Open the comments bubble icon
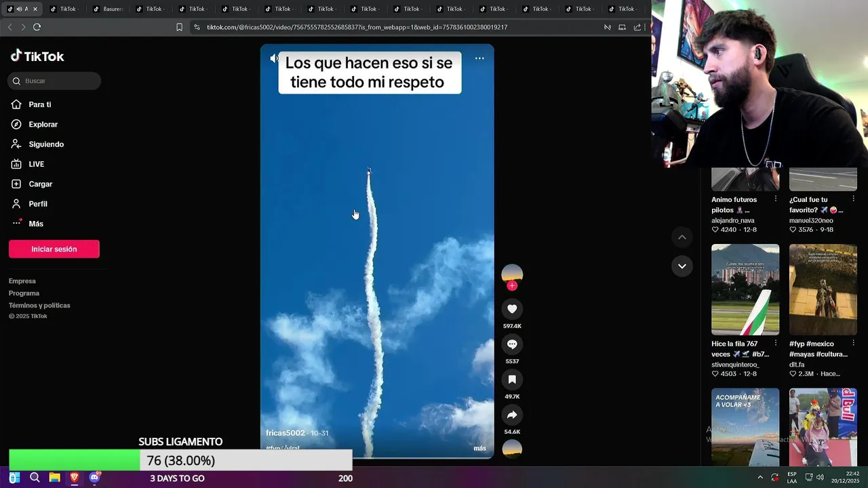868x488 pixels. pyautogui.click(x=512, y=344)
